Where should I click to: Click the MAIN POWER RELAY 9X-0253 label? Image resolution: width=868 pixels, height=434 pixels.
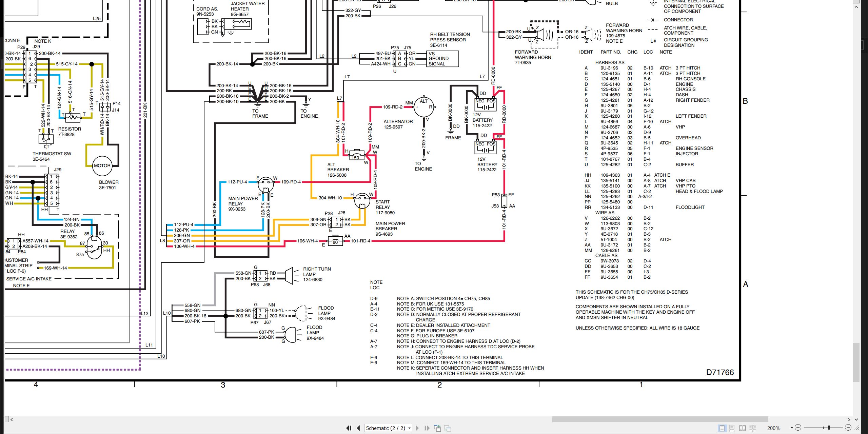pos(243,204)
